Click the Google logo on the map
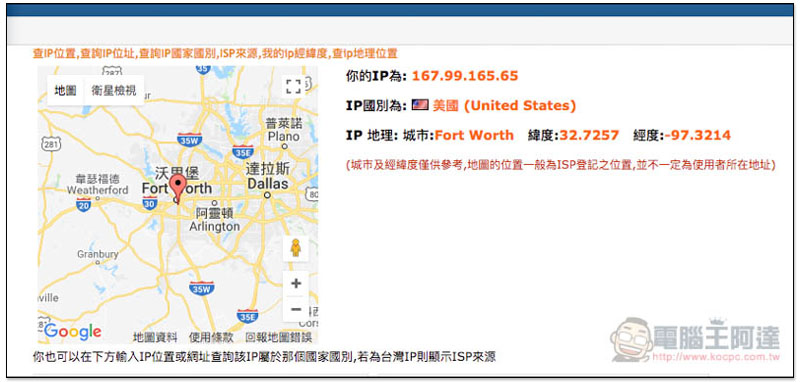 72,332
